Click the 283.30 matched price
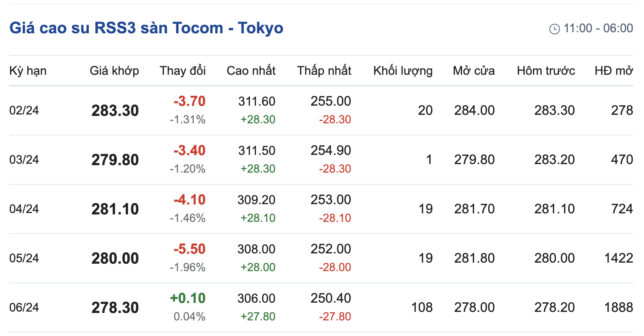Screen dimensions: 644x336 click(115, 111)
